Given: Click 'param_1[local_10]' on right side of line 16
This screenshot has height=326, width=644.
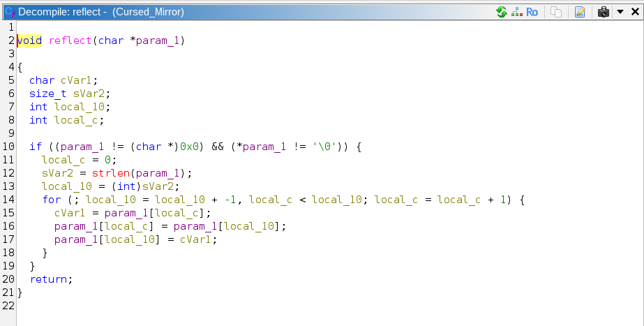Looking at the screenshot, I should 227,226.
